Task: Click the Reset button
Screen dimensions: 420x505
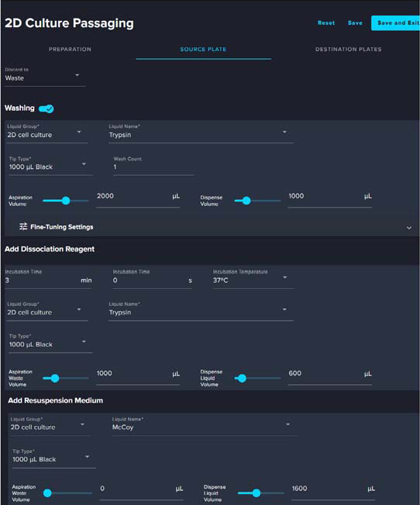Action: (326, 23)
